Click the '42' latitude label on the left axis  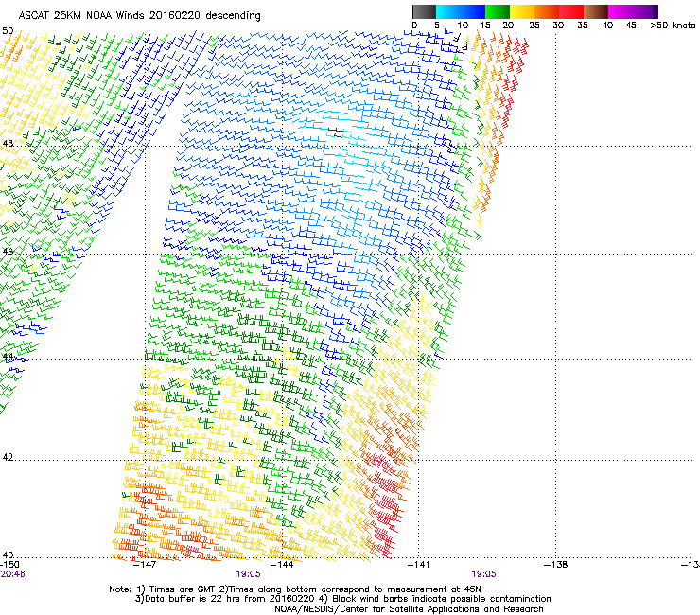(x=8, y=457)
